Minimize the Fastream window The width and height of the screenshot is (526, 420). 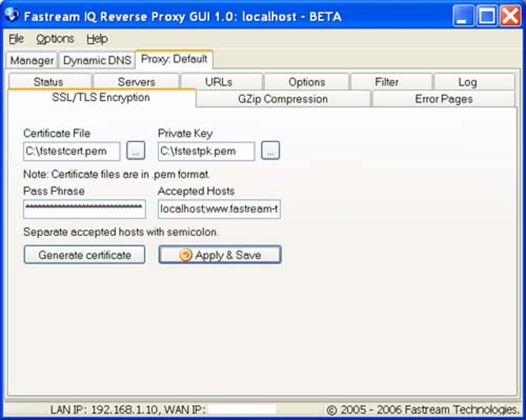[463, 15]
